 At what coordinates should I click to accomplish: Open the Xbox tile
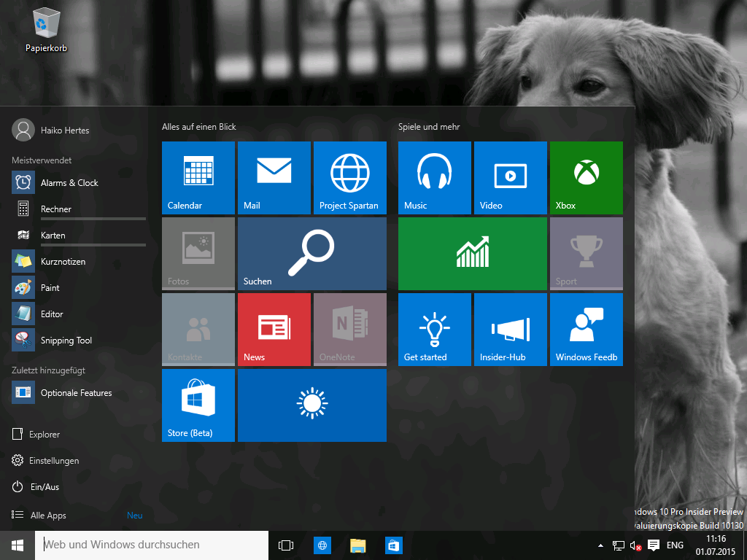coord(586,178)
